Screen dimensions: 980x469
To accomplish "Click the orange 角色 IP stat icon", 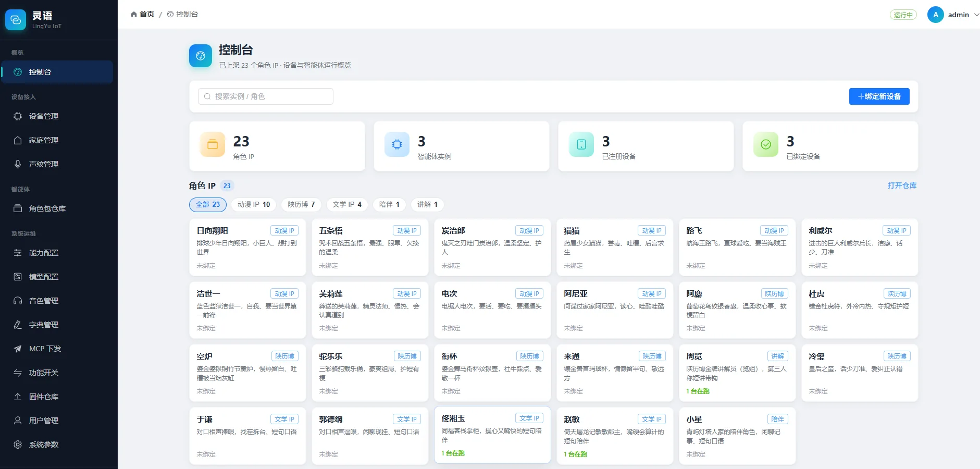I will pos(213,145).
